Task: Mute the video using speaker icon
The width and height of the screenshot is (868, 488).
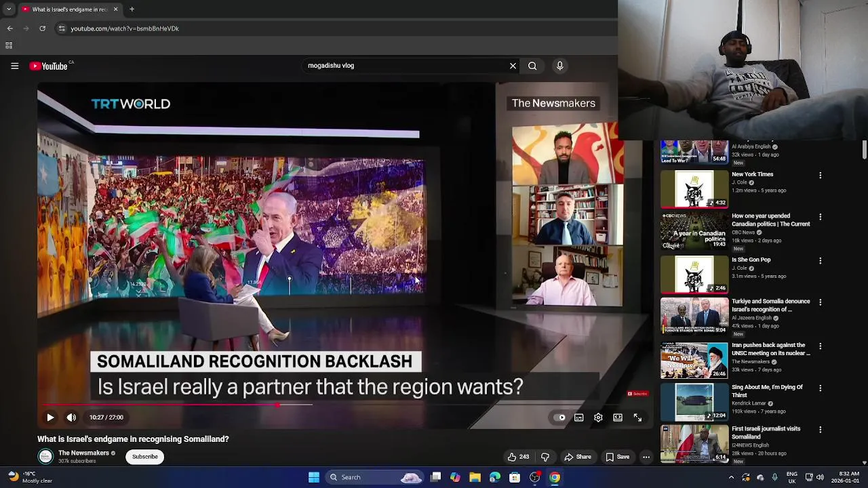Action: tap(71, 418)
